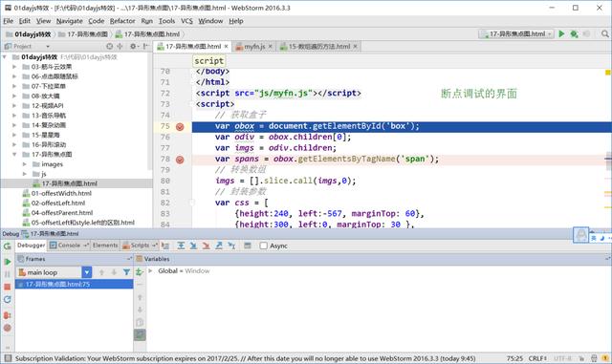This screenshot has width=612, height=364.
Task: Step into the current function
Action: [x=193, y=246]
